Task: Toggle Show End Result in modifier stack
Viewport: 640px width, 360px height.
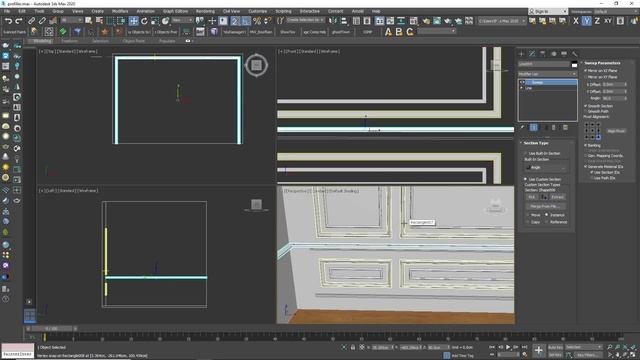Action: pyautogui.click(x=533, y=128)
